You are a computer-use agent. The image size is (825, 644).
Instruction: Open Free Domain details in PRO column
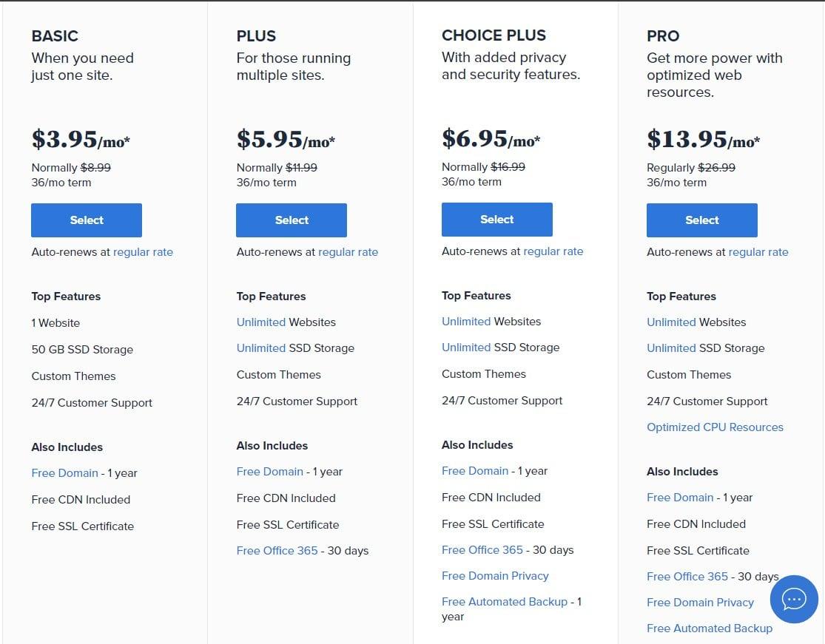click(679, 497)
